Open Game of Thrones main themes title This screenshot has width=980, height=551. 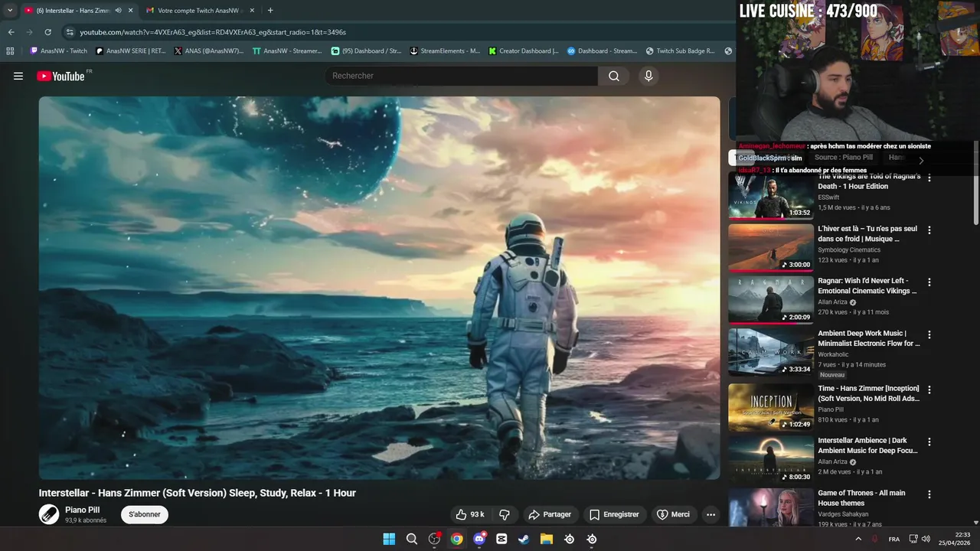click(861, 498)
